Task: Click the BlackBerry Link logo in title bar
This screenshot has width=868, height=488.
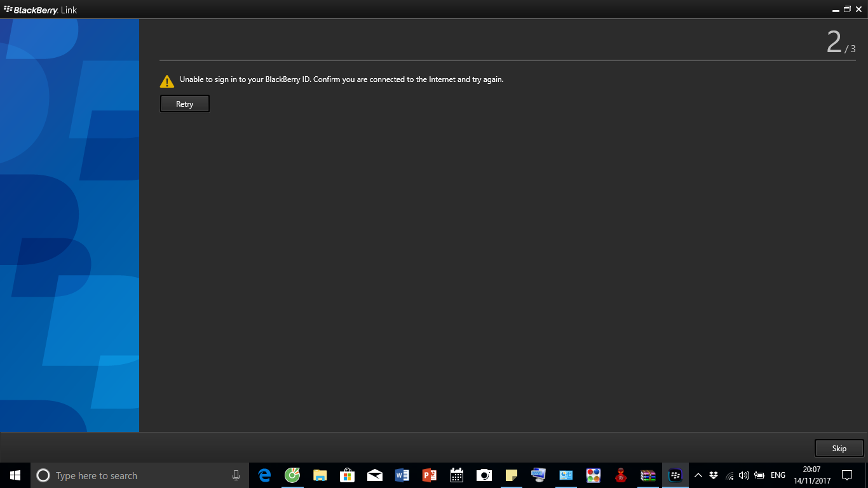Action: point(41,10)
